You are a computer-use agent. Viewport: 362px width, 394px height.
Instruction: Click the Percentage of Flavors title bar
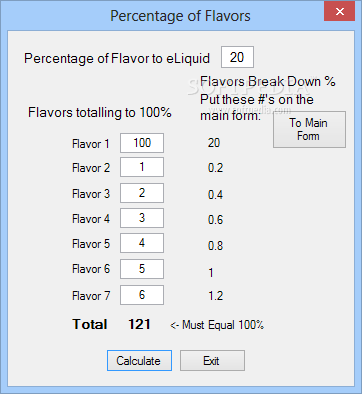tap(180, 16)
